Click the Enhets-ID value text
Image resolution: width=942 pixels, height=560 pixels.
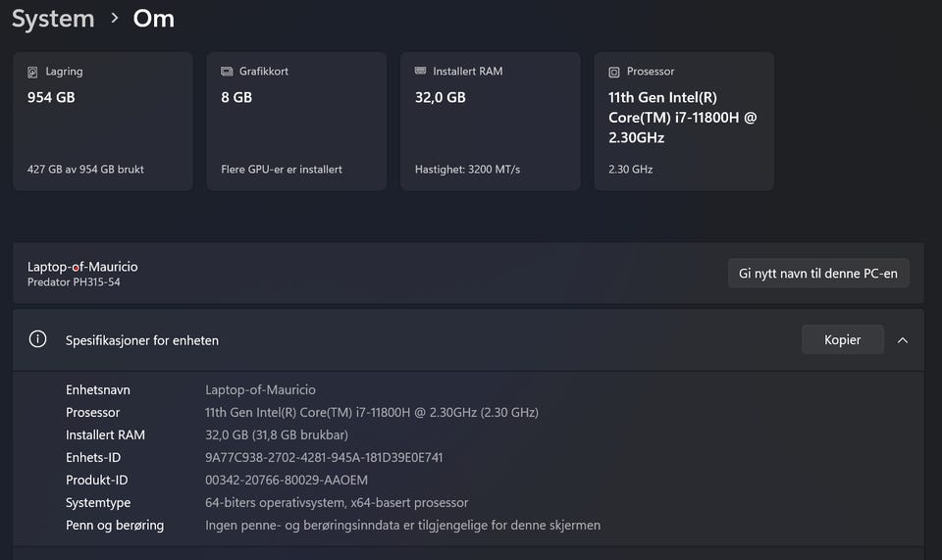pyautogui.click(x=324, y=457)
